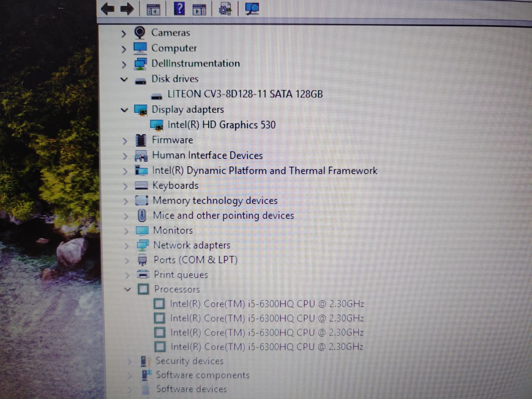Click the Properties toolbar icon

coord(199,9)
